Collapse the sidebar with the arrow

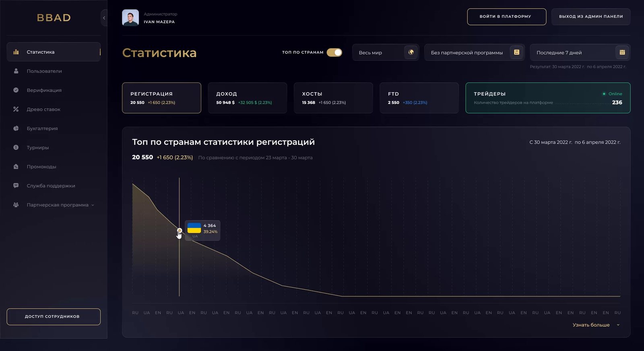[104, 18]
